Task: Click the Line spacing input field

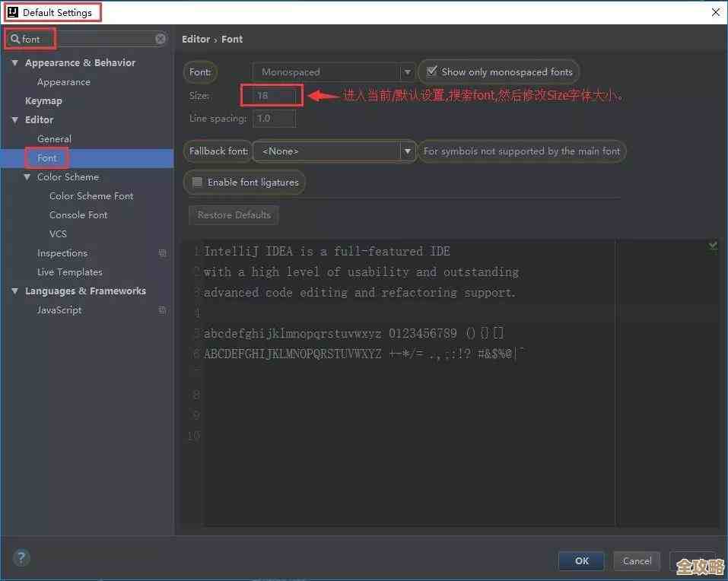Action: click(x=273, y=119)
